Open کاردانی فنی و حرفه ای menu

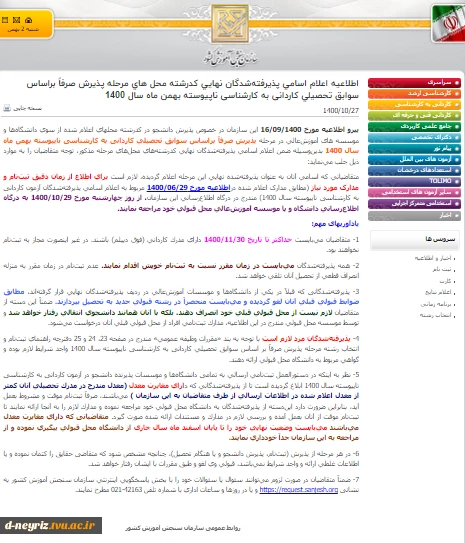click(x=414, y=116)
